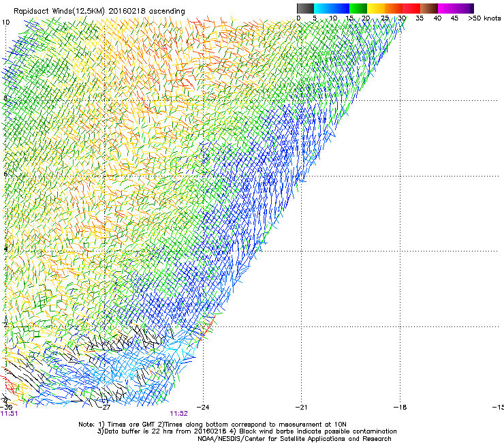Click the green 15-20 knots color swatch
Viewport: 504px width, 443px height.
pyautogui.click(x=358, y=8)
